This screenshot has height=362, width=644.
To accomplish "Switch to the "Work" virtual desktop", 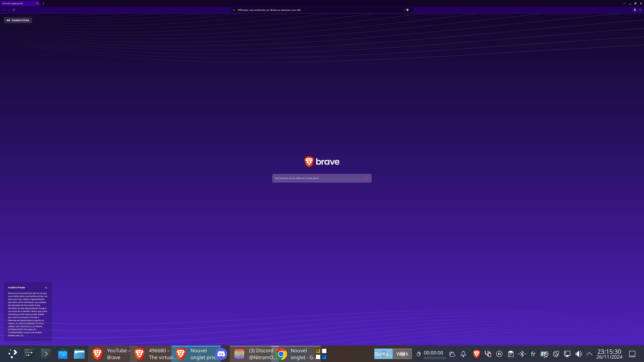I will click(x=402, y=354).
